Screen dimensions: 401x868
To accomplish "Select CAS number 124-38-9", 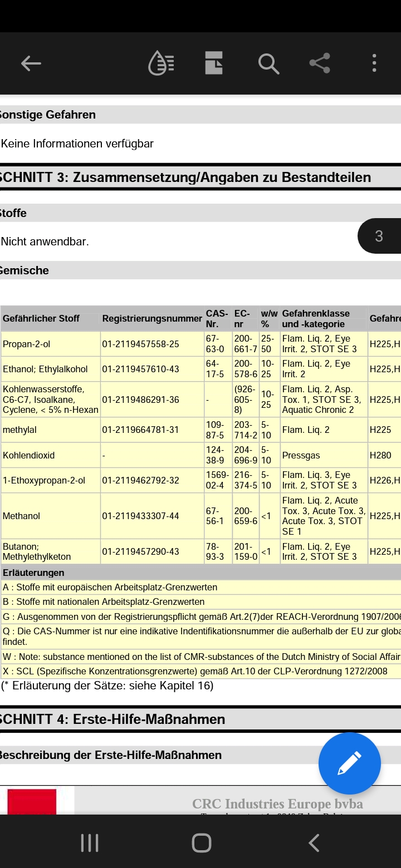I will (x=215, y=455).
